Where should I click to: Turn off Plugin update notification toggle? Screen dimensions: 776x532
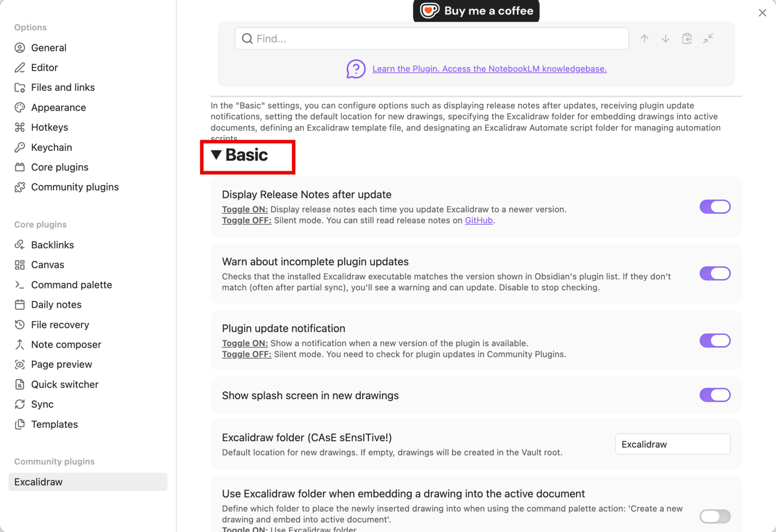click(715, 340)
